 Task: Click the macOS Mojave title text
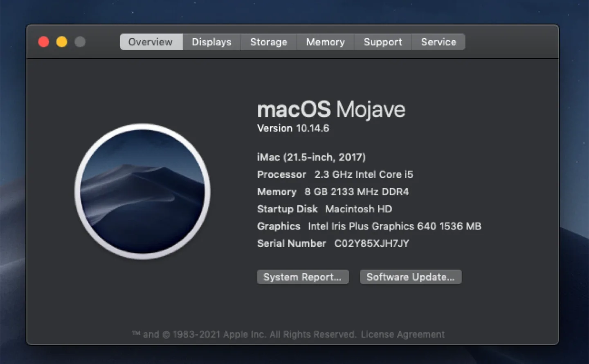(x=331, y=109)
